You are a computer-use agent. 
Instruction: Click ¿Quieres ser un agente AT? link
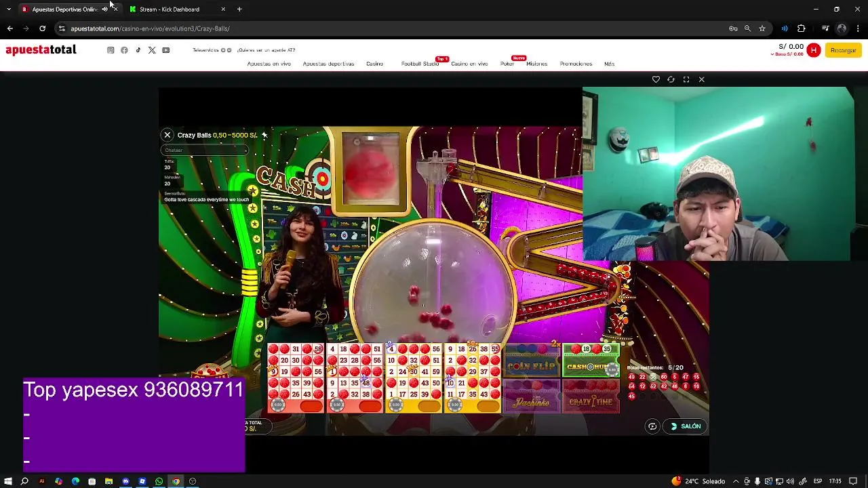tap(266, 50)
